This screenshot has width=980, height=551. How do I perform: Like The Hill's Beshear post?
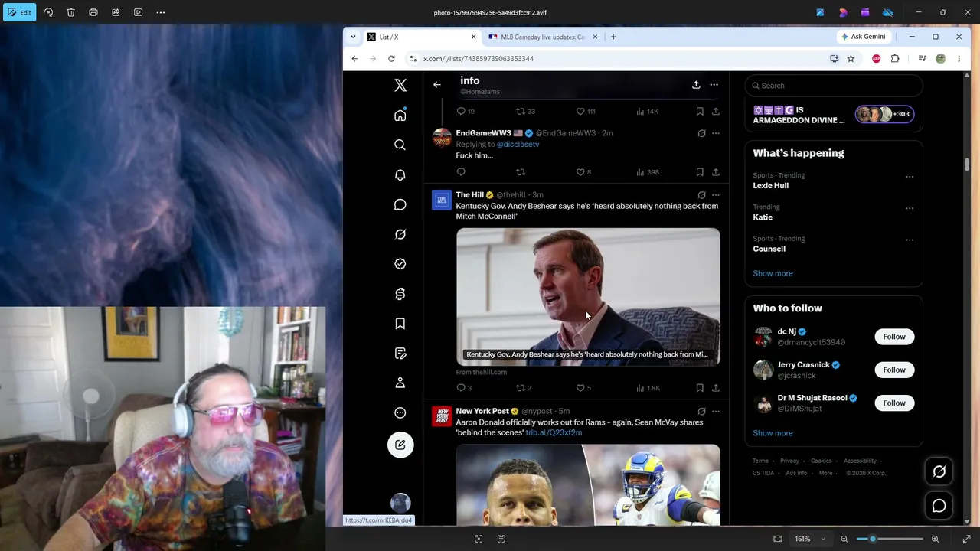[x=580, y=388]
